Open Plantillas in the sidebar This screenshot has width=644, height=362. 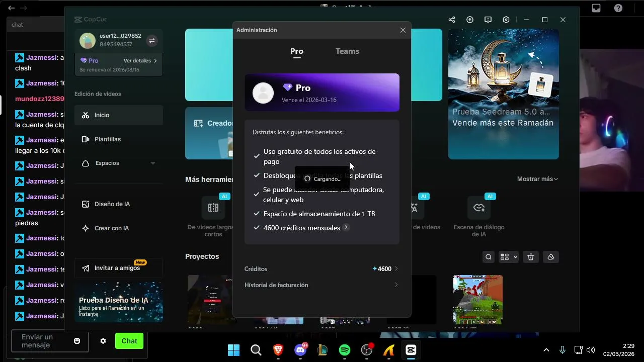click(x=119, y=139)
